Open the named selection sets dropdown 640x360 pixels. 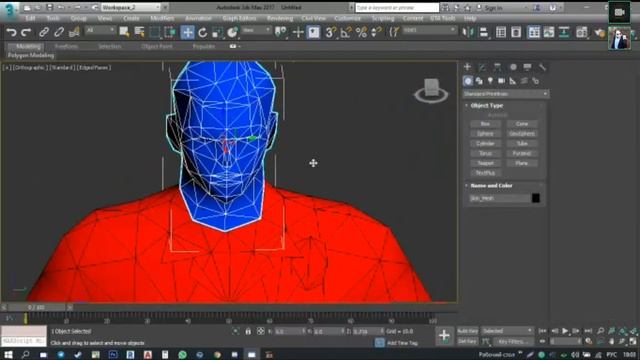[x=429, y=30]
